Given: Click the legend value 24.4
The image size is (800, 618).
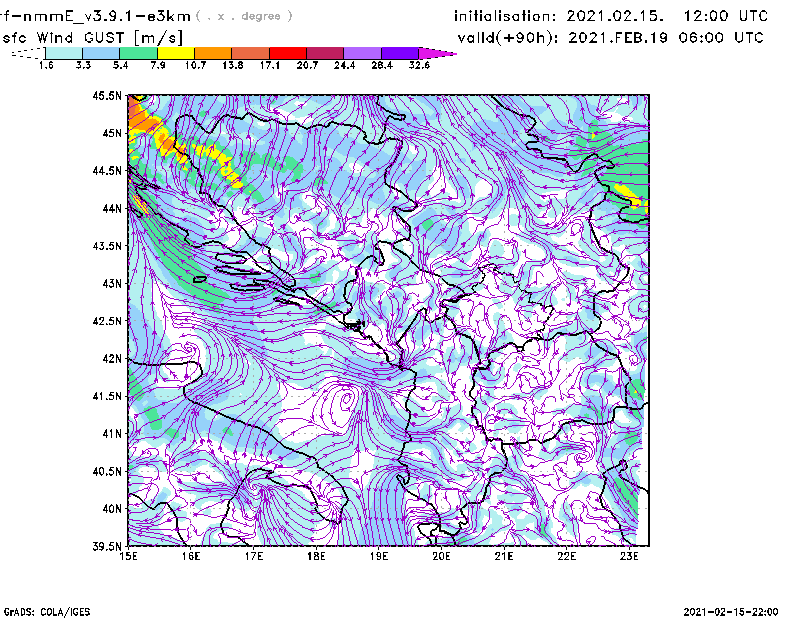Looking at the screenshot, I should pyautogui.click(x=344, y=65).
